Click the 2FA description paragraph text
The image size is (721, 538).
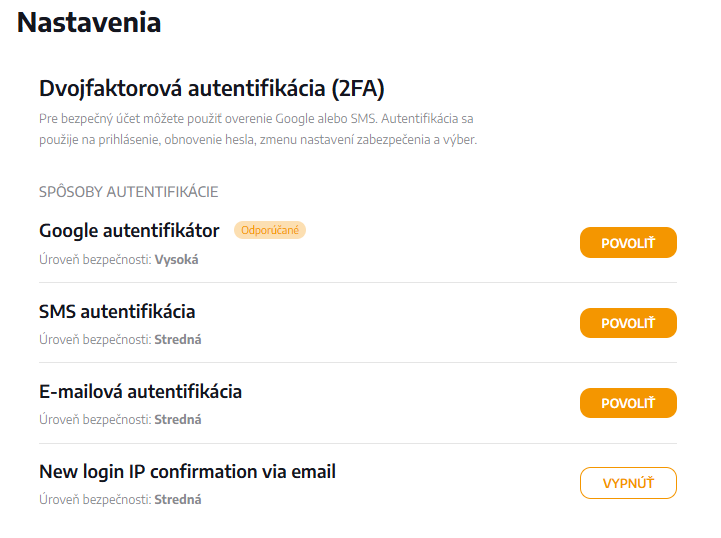[x=257, y=129]
